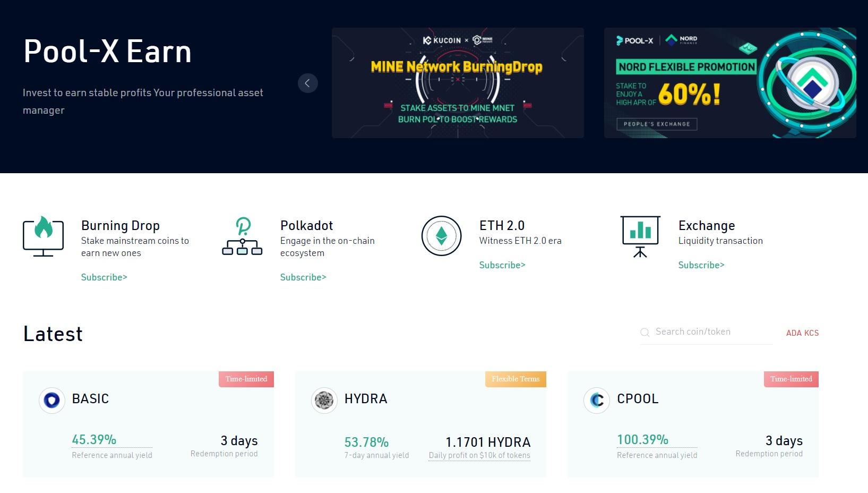
Task: Click the PEOPLE'S EXCHANGE label in NORD banner
Action: click(657, 124)
